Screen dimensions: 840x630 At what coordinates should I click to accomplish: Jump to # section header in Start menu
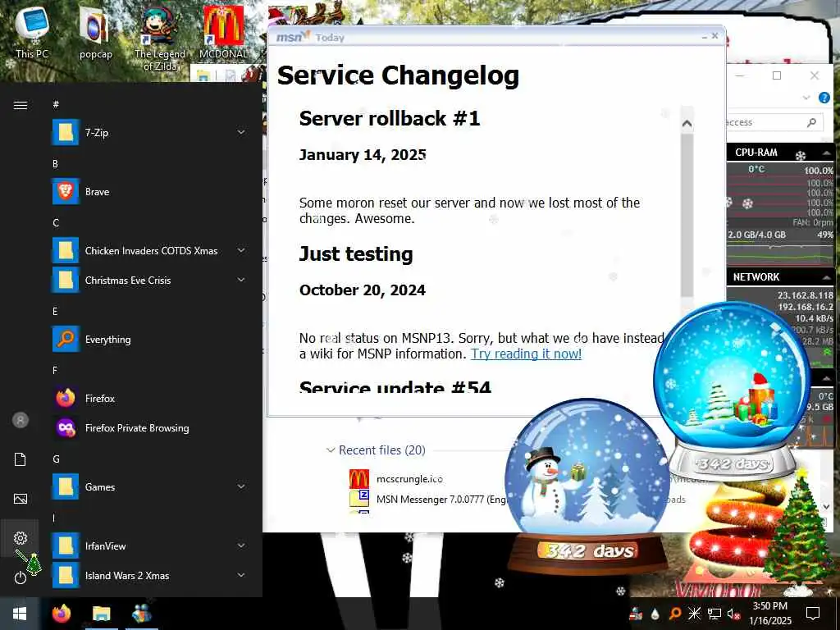pyautogui.click(x=56, y=104)
